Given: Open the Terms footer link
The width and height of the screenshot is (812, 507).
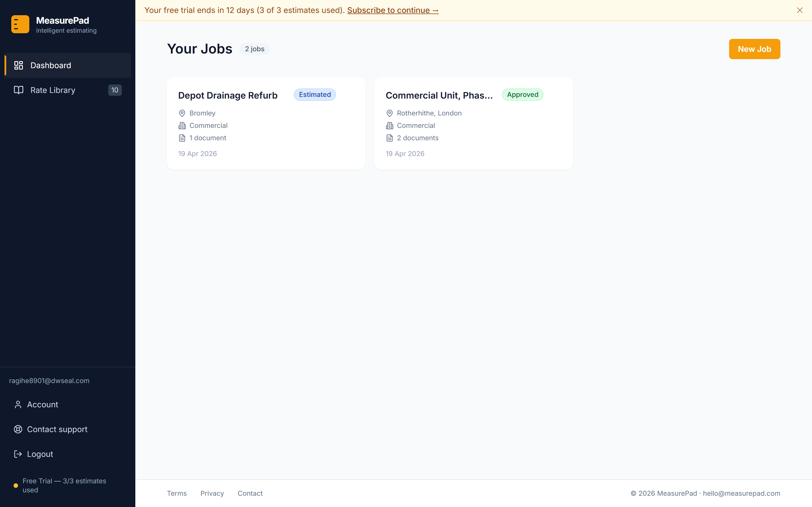Looking at the screenshot, I should [x=177, y=493].
